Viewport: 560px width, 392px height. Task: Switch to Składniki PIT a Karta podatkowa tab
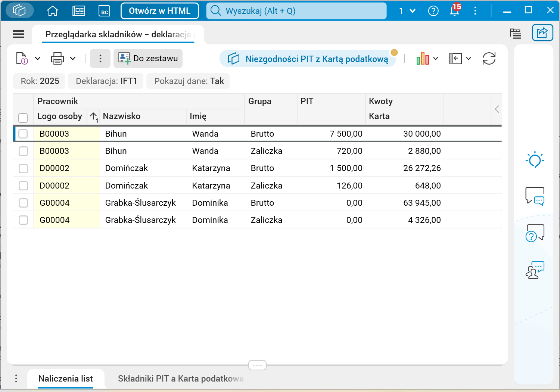click(181, 379)
